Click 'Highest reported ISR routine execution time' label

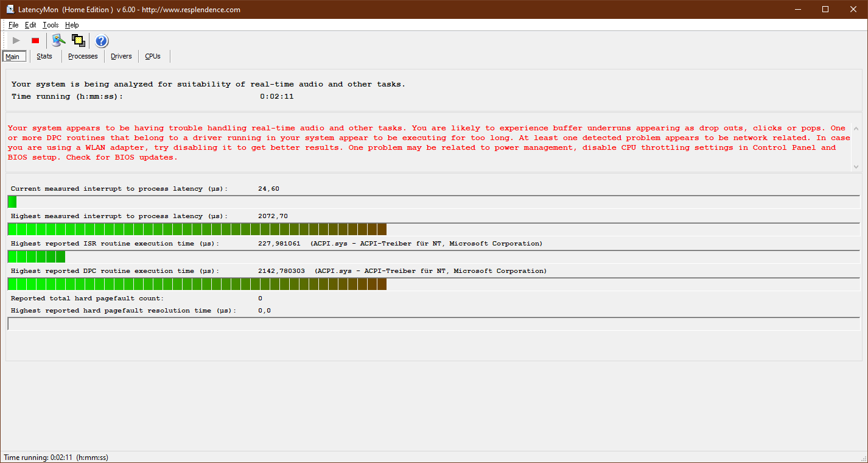point(115,244)
